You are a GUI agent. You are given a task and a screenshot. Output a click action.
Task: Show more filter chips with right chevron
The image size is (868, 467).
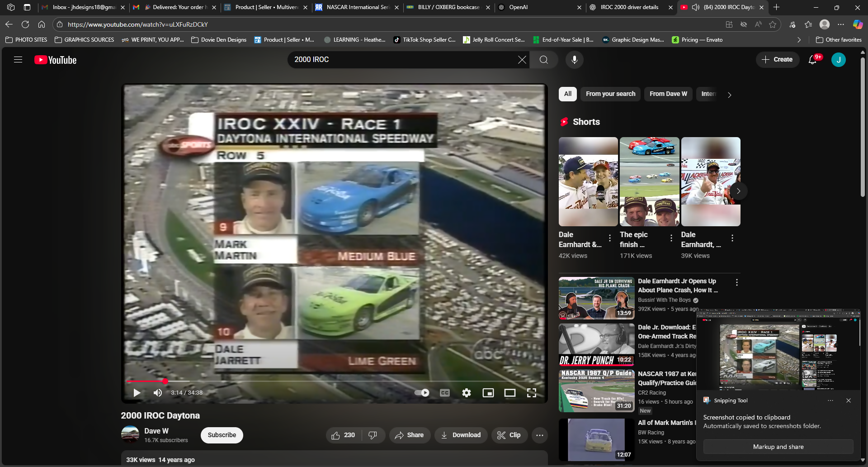click(x=729, y=95)
